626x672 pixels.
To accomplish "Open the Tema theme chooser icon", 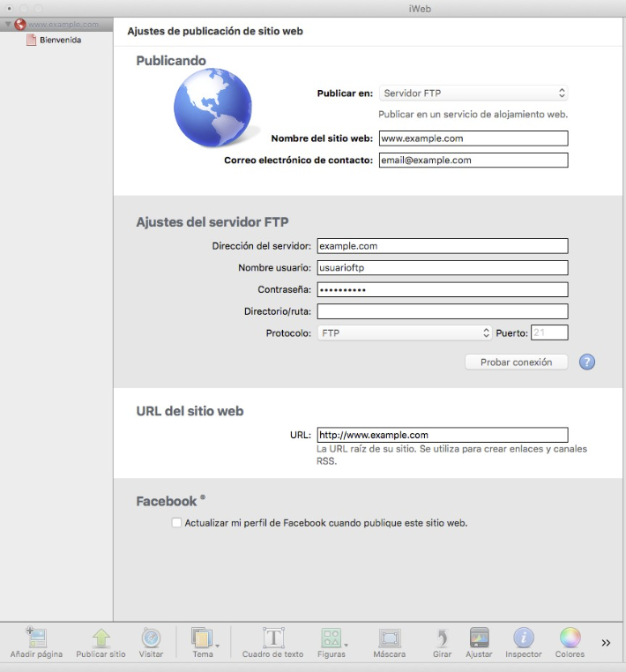I will click(x=202, y=638).
